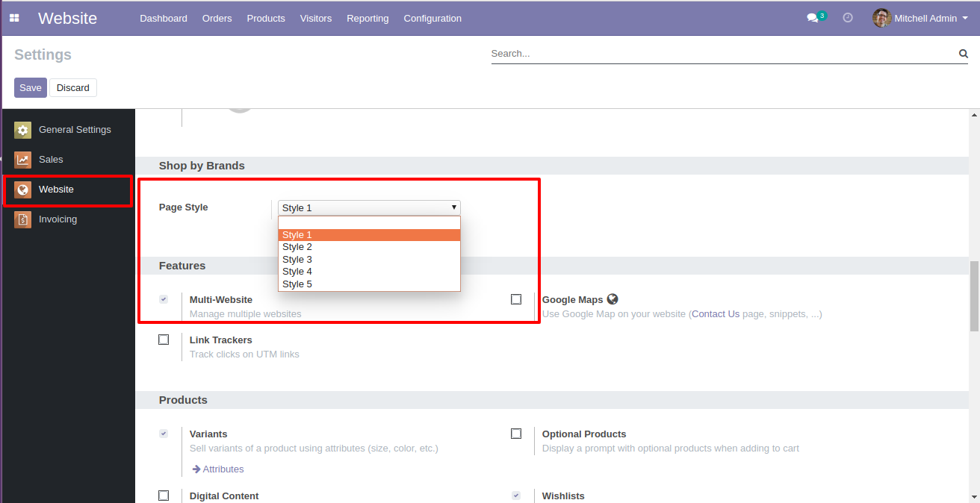The width and height of the screenshot is (980, 503).
Task: Click Mitchell Admin avatar picture
Action: (x=881, y=18)
